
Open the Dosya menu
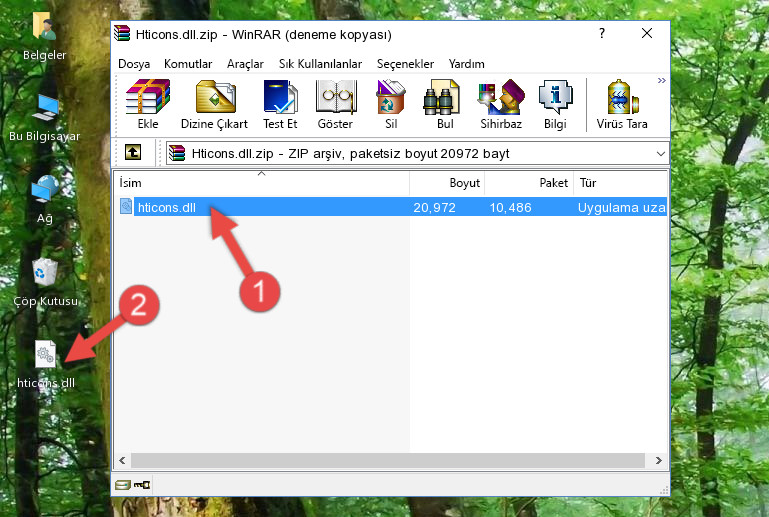pyautogui.click(x=134, y=64)
